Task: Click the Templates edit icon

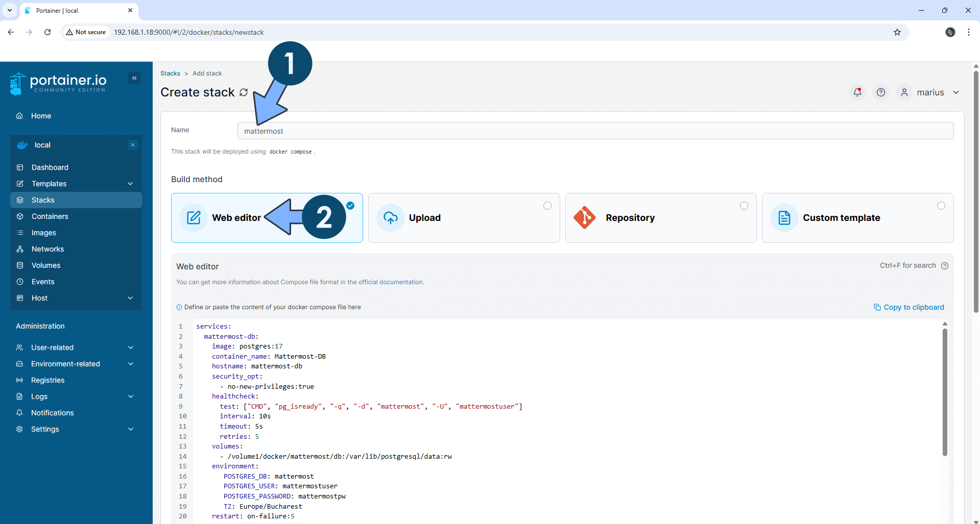Action: click(20, 184)
